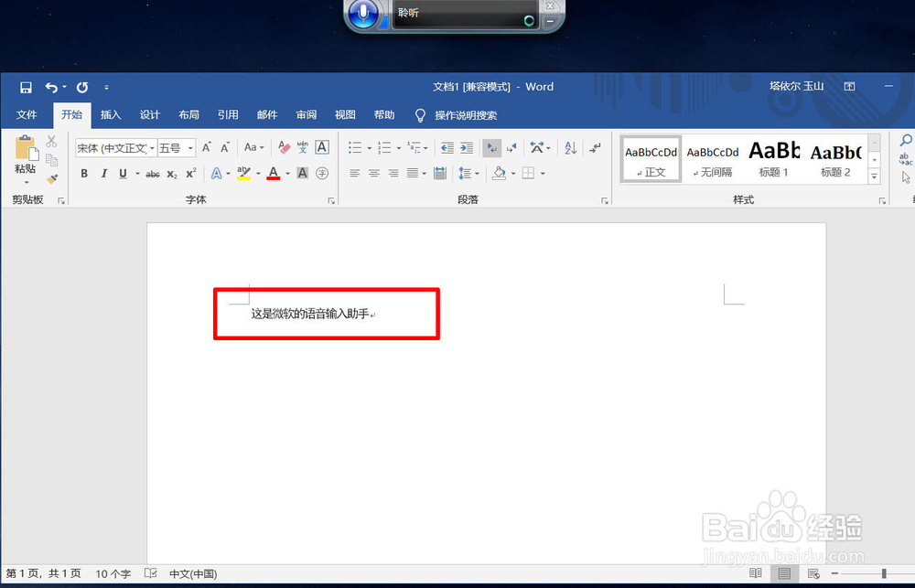The width and height of the screenshot is (915, 588).
Task: Click the phonetic guide icon
Action: coord(302,147)
